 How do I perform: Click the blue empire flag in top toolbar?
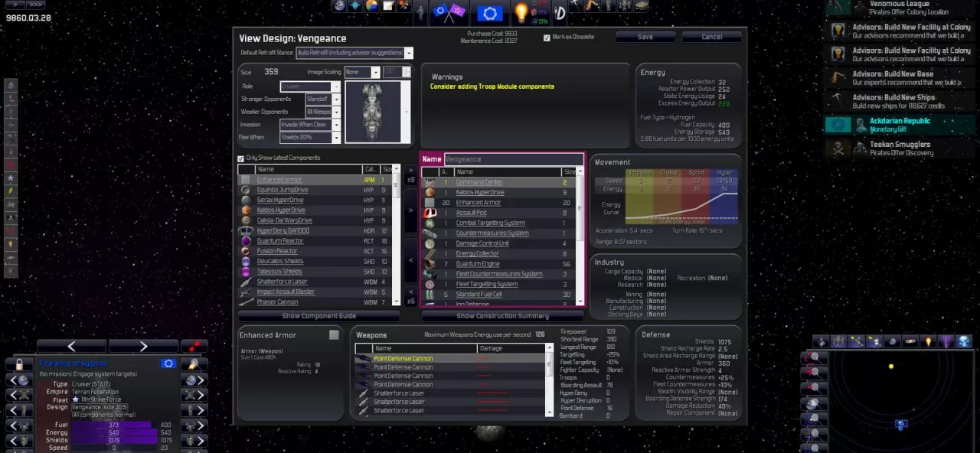tap(490, 13)
